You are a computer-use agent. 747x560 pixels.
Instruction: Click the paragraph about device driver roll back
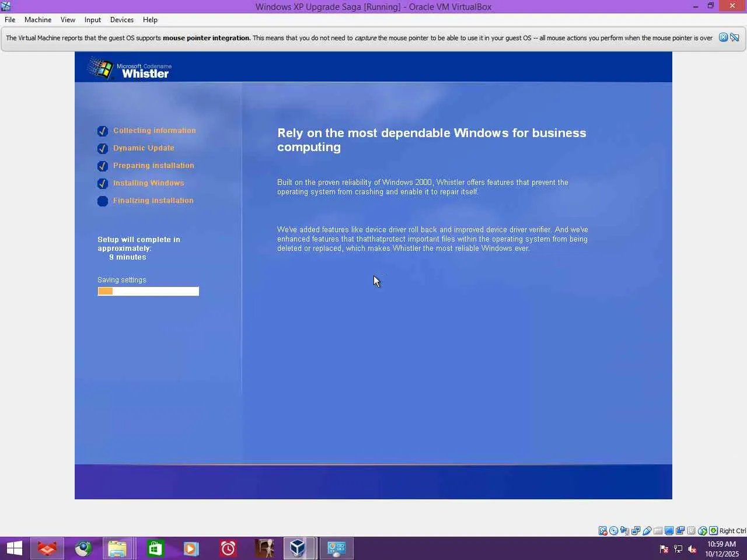click(x=432, y=239)
